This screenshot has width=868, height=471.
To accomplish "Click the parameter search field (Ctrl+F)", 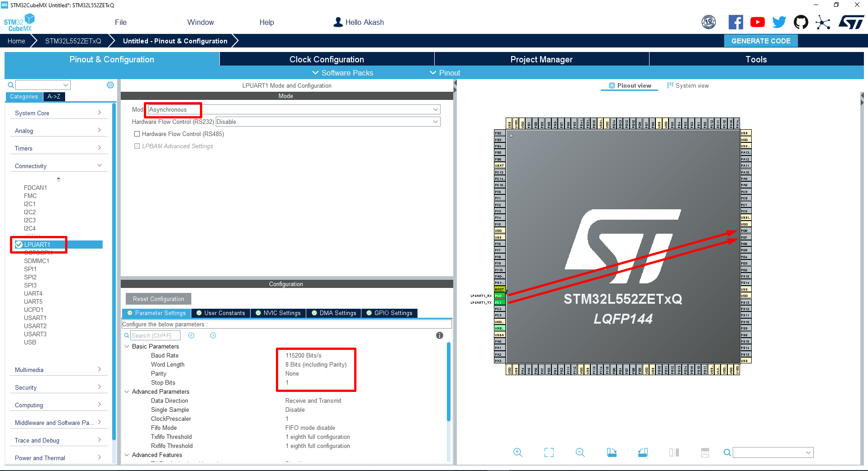I will point(155,335).
